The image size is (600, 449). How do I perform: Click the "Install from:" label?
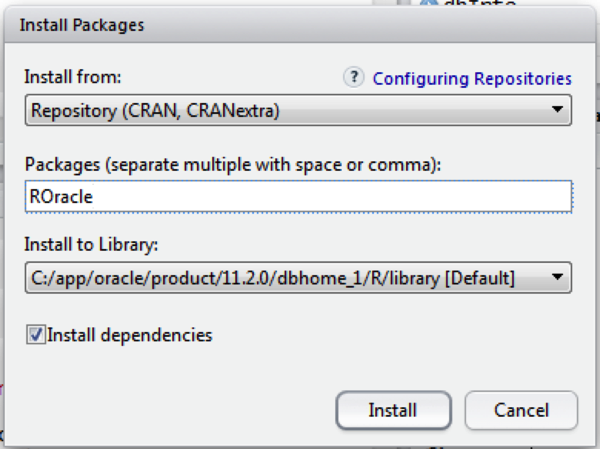click(73, 77)
